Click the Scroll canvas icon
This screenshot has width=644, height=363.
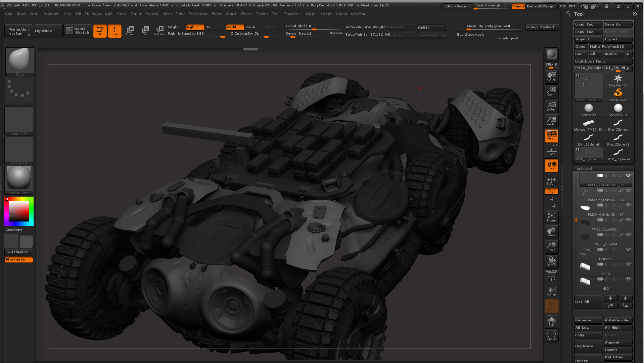coord(551,77)
